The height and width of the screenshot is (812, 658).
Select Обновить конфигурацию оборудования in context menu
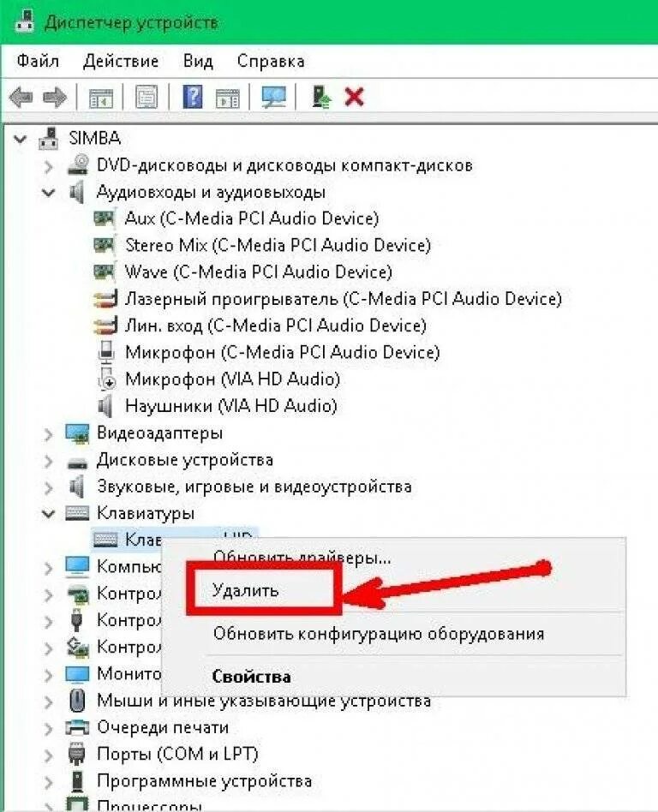378,634
